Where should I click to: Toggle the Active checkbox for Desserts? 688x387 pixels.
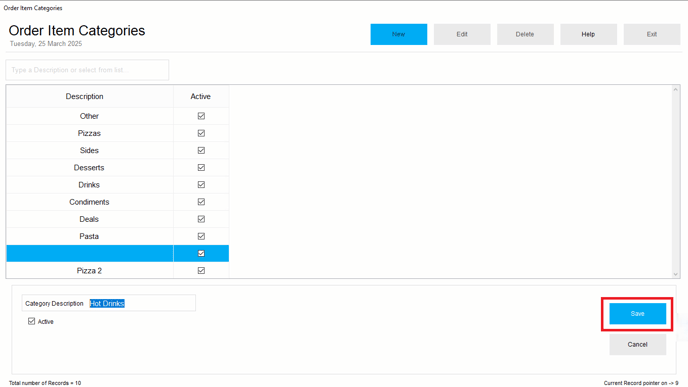coord(201,167)
